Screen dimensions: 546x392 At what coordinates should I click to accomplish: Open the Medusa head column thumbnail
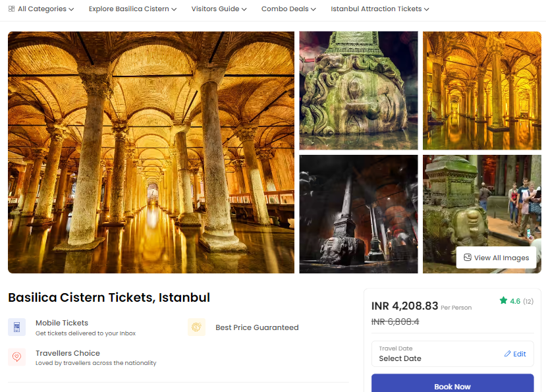click(x=358, y=90)
